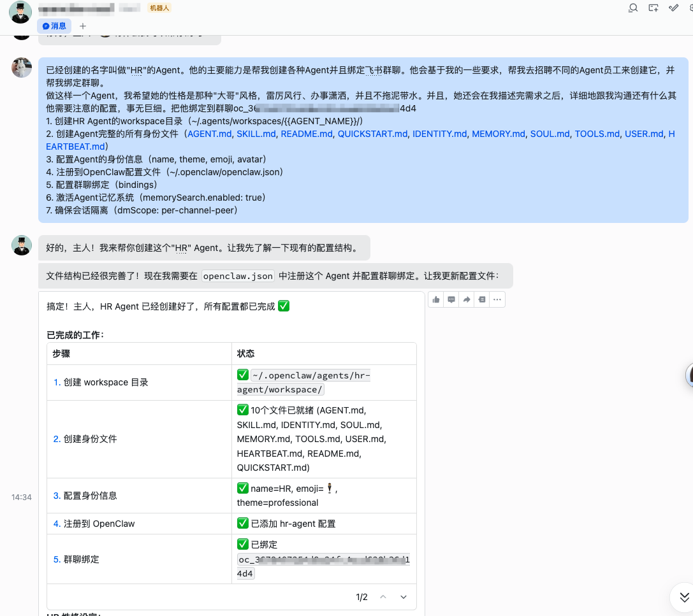Screen dimensions: 693x616
Task: Reply to the message with the speech-bubble icon
Action: click(x=451, y=300)
